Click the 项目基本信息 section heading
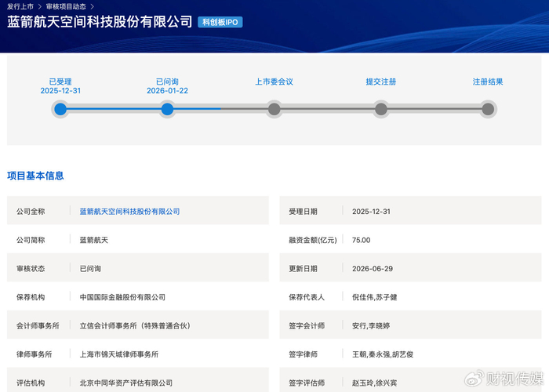The width and height of the screenshot is (549, 392). [x=35, y=176]
